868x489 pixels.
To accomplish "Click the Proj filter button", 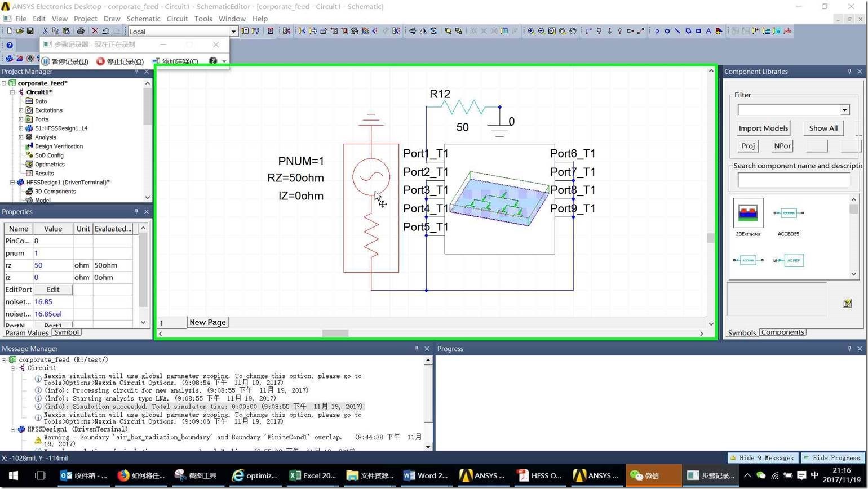I will [748, 145].
